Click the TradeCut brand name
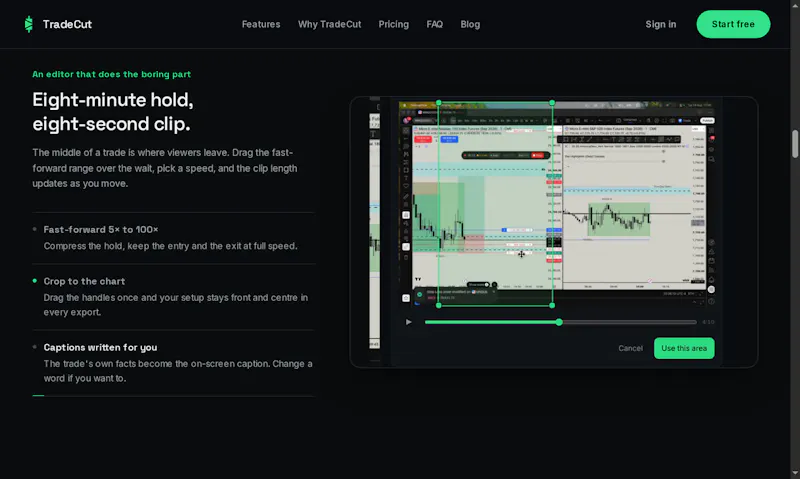Viewport: 800px width, 479px height. tap(67, 24)
